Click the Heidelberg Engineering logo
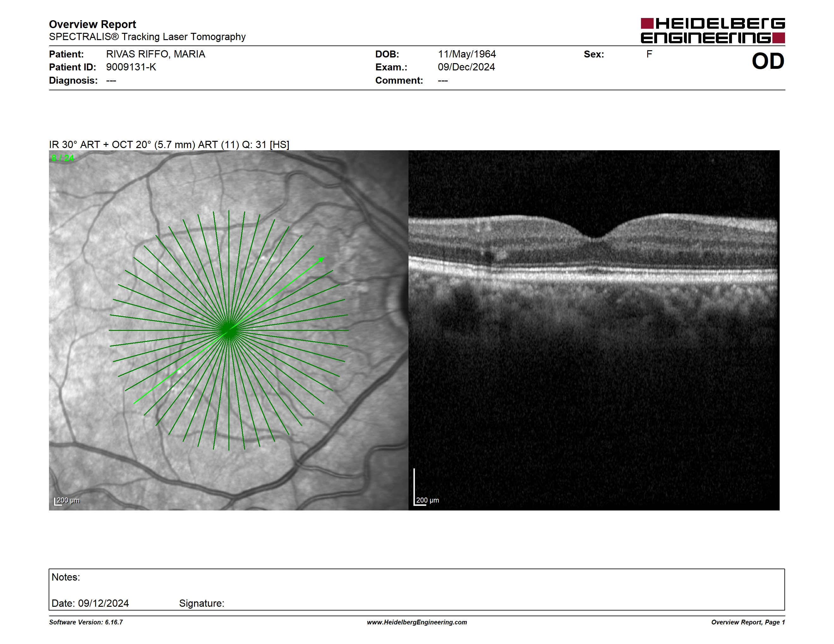The height and width of the screenshot is (644, 834). tap(713, 31)
